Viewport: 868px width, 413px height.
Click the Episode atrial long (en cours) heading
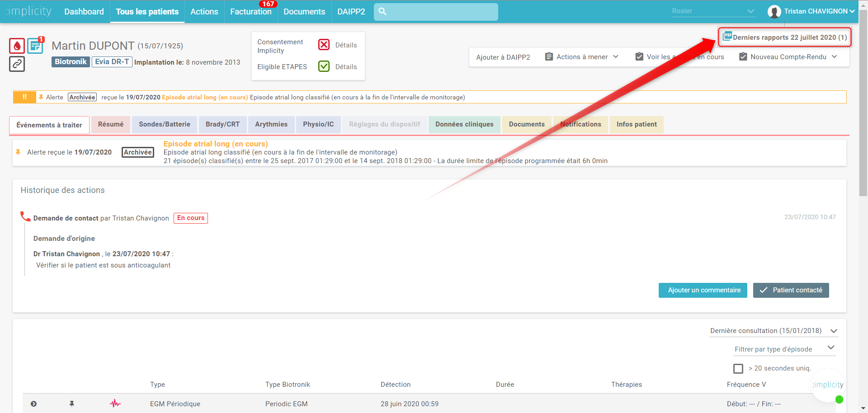[216, 144]
